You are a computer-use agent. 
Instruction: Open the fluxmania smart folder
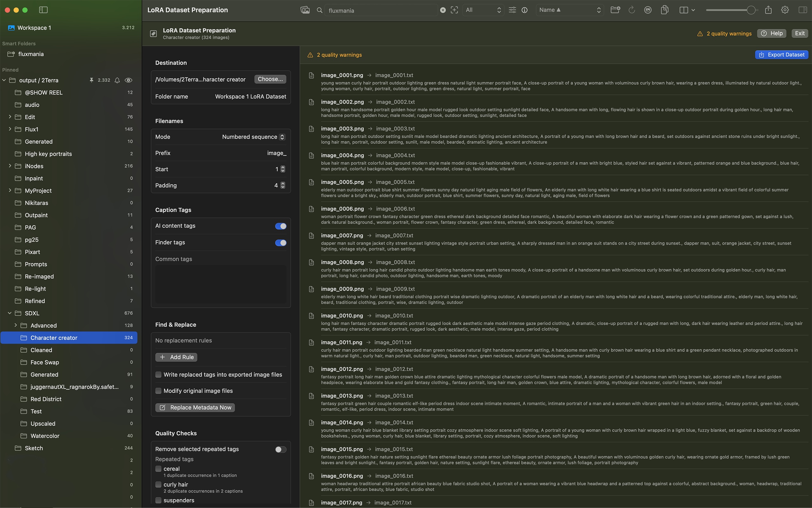coord(31,54)
